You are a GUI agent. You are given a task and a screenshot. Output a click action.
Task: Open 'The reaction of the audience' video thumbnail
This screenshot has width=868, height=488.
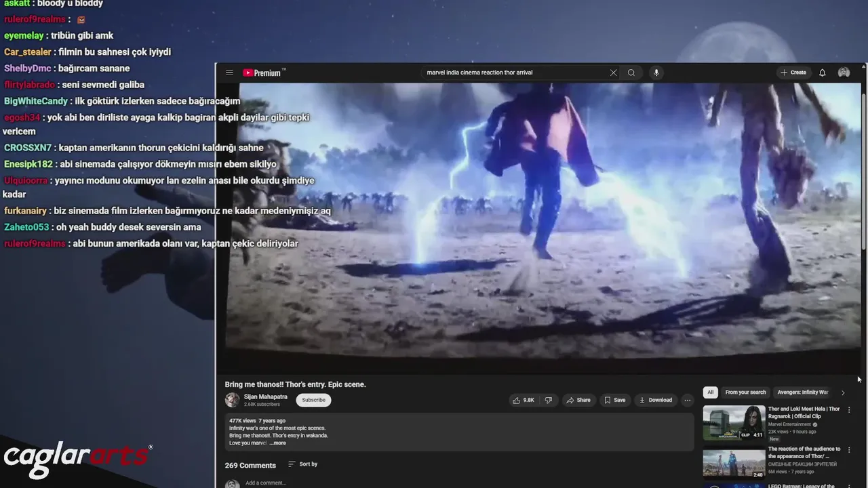click(x=734, y=463)
